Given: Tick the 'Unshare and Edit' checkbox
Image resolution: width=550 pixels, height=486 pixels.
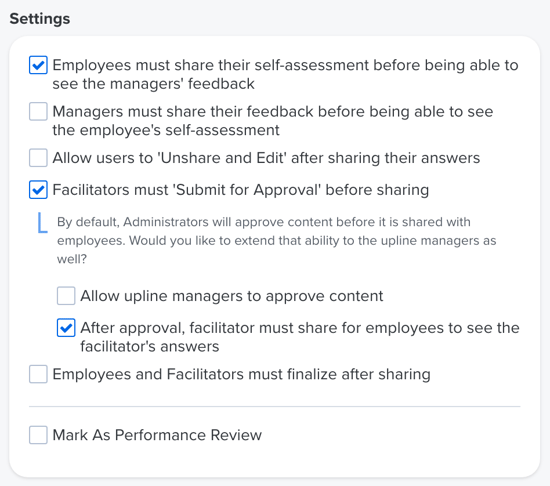Looking at the screenshot, I should 38,158.
